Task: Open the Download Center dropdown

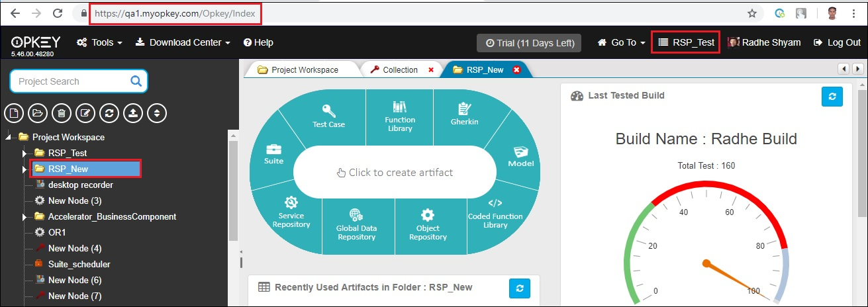Action: pyautogui.click(x=183, y=42)
